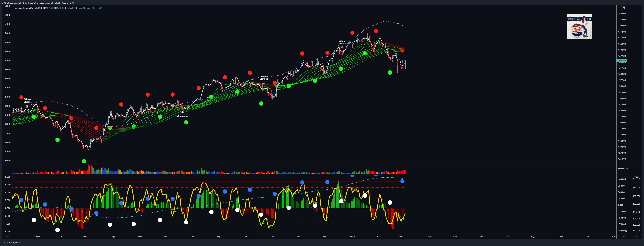Click the 730.0 value on left price axis

[x=8, y=6]
